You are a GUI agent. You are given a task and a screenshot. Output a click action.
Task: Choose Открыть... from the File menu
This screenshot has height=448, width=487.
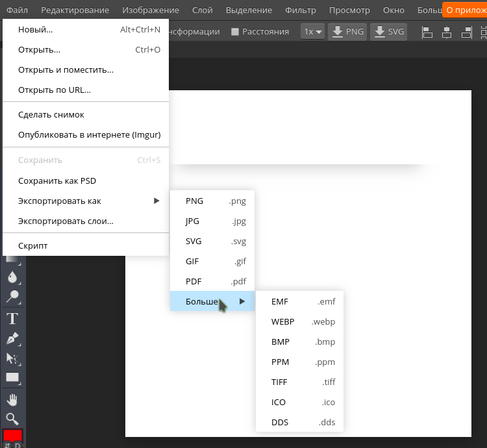pyautogui.click(x=86, y=50)
